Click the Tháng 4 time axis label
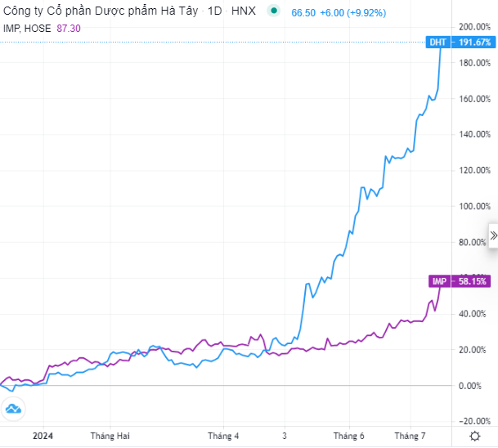 pos(223,436)
